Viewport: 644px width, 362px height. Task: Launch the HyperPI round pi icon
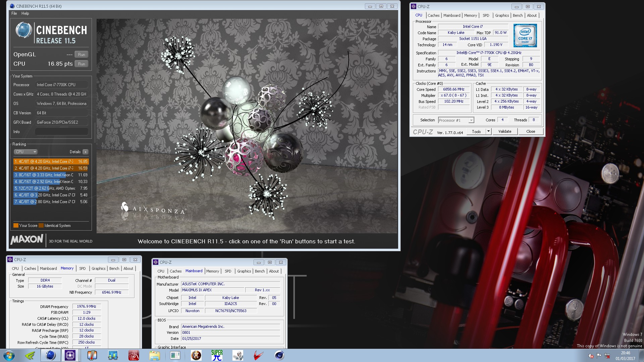(x=196, y=355)
